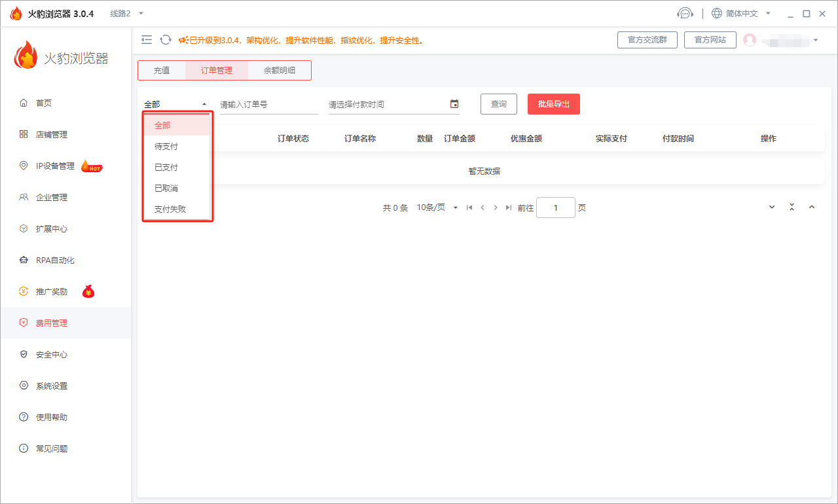Click the next page arrow

[x=496, y=207]
